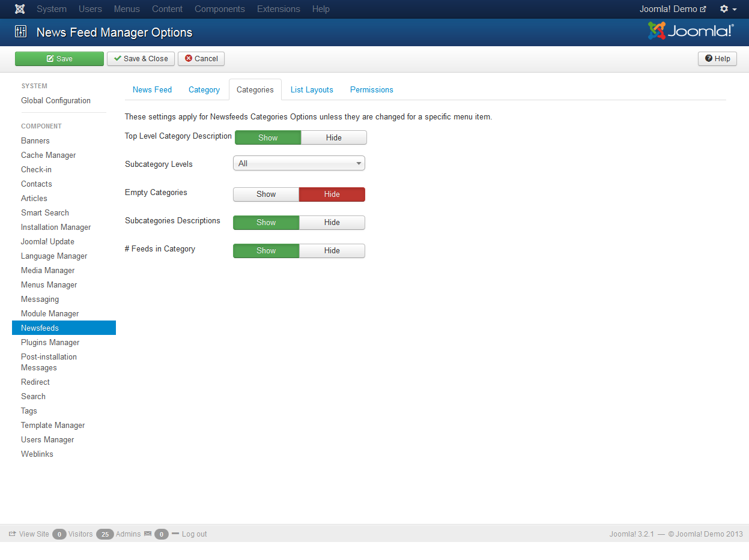Open the settings gear menu
The height and width of the screenshot is (560, 749).
pos(728,9)
